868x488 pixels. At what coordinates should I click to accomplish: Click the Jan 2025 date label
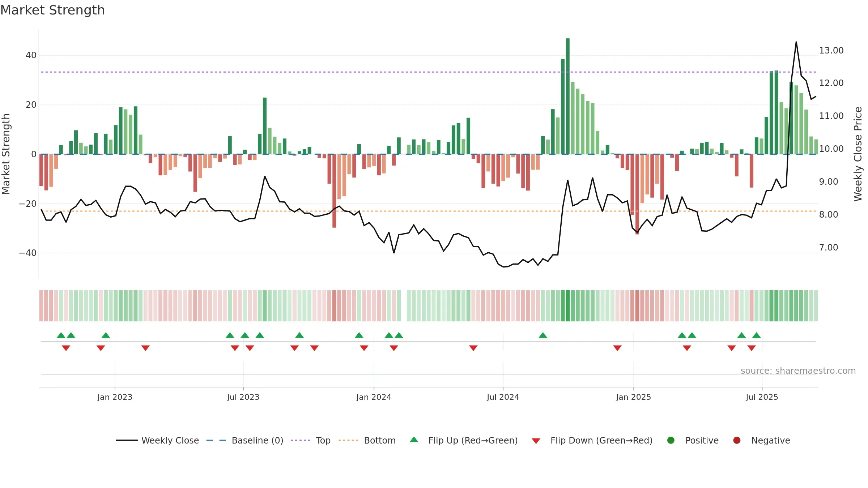(x=633, y=397)
